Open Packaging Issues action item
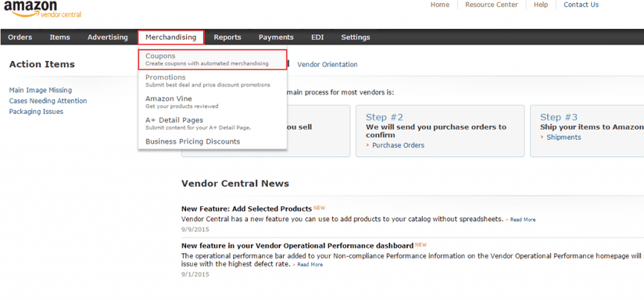The height and width of the screenshot is (300, 644). click(36, 112)
